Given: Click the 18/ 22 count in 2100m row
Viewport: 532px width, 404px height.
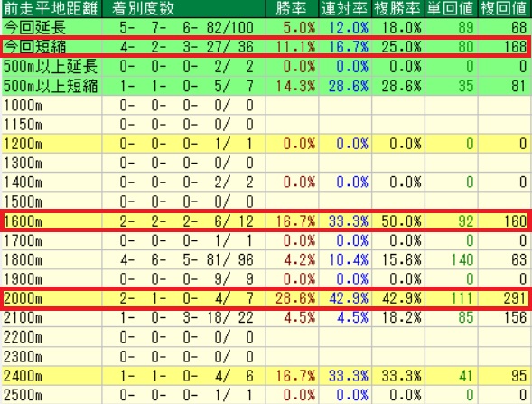Looking at the screenshot, I should click(x=230, y=318).
